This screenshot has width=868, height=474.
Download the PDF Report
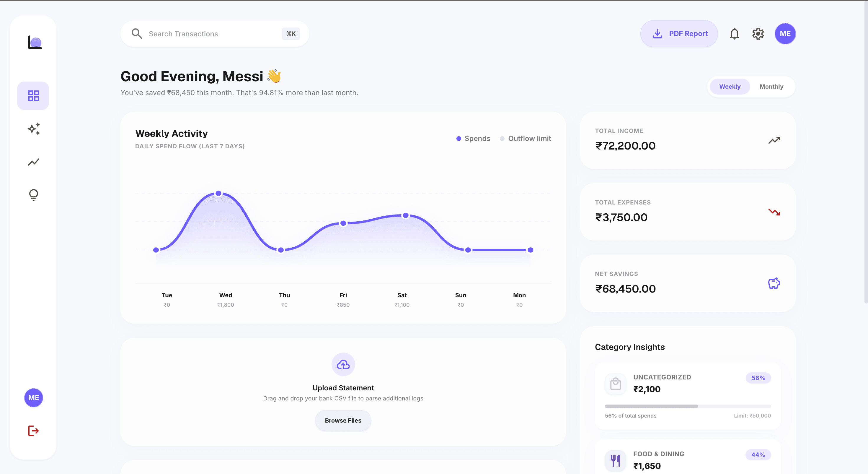[679, 33]
